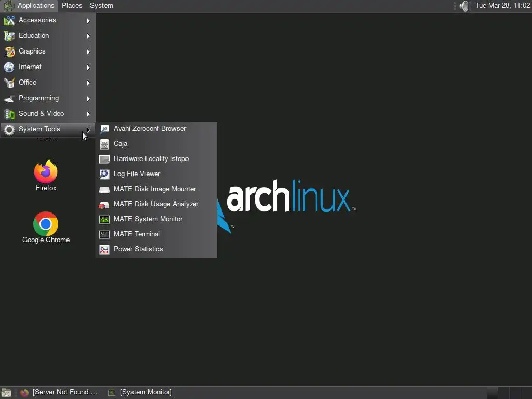Select the Graphics menu label
The width and height of the screenshot is (532, 399).
(32, 51)
